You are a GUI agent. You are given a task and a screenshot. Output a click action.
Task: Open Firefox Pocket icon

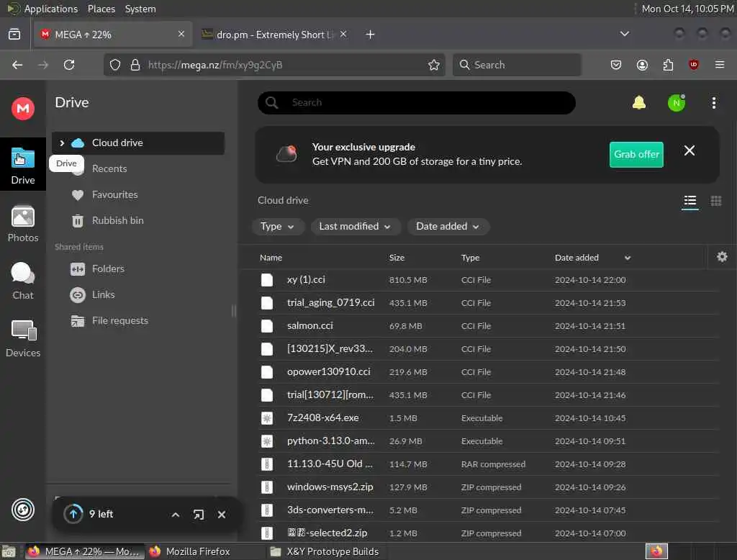pos(616,65)
